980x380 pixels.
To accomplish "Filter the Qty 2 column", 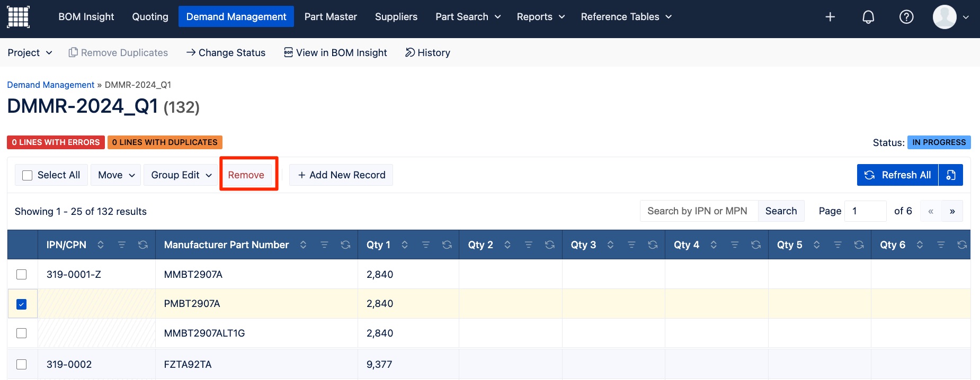I will coord(528,245).
